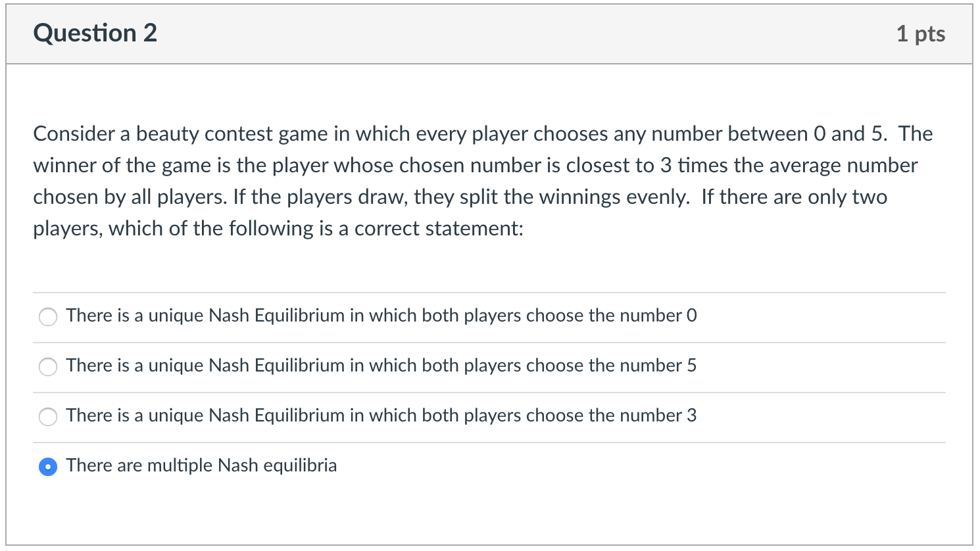The width and height of the screenshot is (980, 551).
Task: Click the words 'correct statement:' in the prompt
Action: [439, 228]
